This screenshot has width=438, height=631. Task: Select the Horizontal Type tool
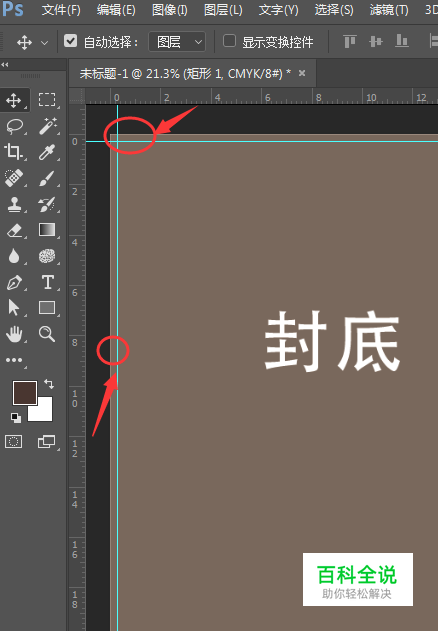[x=48, y=282]
